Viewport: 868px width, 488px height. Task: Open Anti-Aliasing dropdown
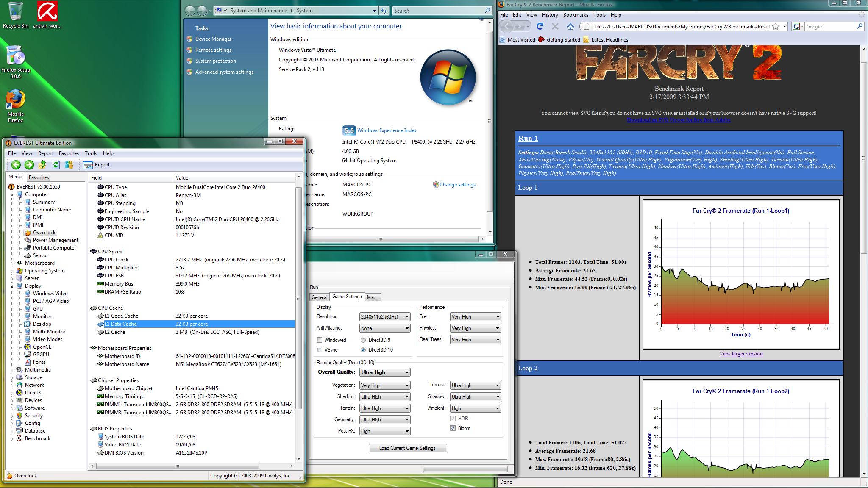click(x=385, y=328)
